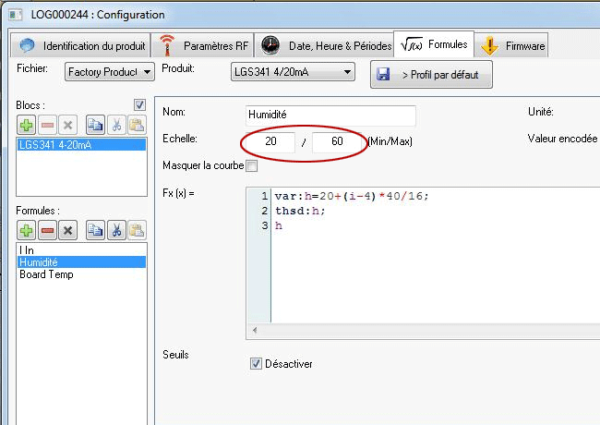This screenshot has height=425, width=600.
Task: Cut block scissors icon in Blocs toolbar
Action: (x=116, y=125)
